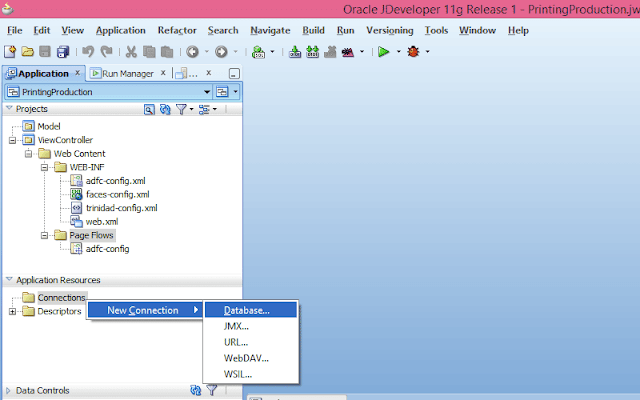Click the Save toolbar icon
The width and height of the screenshot is (640, 400).
click(x=45, y=51)
